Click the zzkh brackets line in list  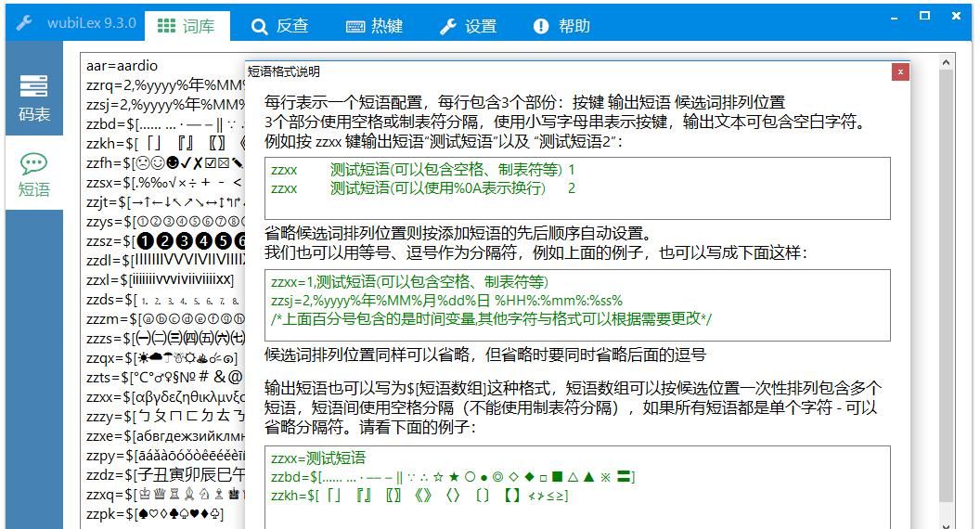pyautogui.click(x=165, y=143)
